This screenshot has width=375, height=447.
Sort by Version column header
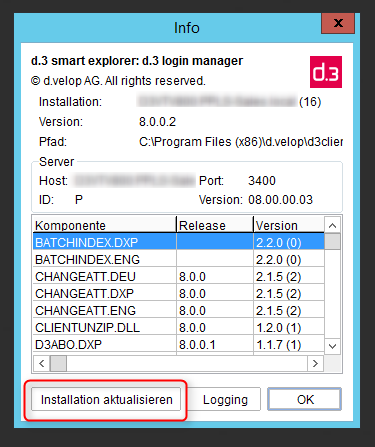point(289,225)
